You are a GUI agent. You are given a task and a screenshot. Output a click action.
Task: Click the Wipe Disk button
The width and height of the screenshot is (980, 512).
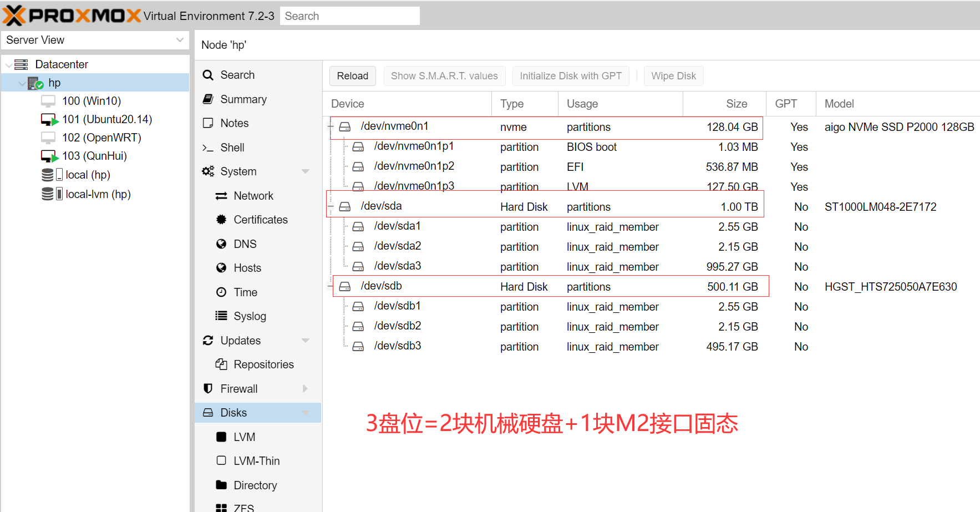673,76
